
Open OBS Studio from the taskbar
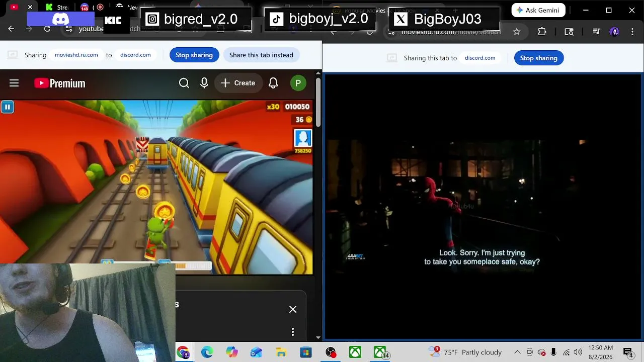[x=331, y=352]
